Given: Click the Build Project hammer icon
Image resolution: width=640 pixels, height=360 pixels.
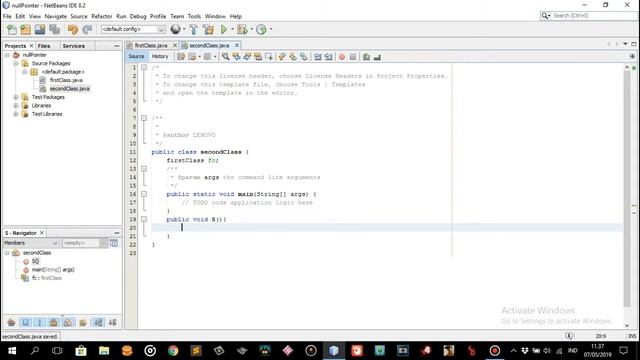Looking at the screenshot, I should point(194,29).
